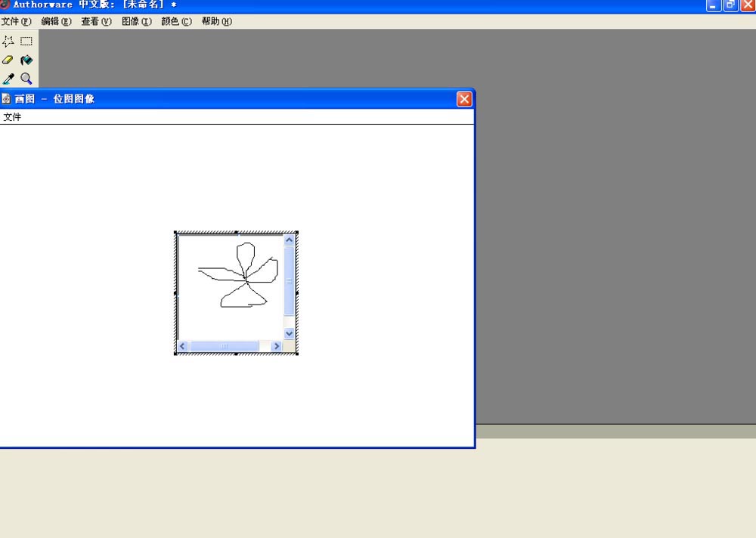This screenshot has width=756, height=538.
Task: Open the 帮助(H) menu
Action: pos(216,21)
